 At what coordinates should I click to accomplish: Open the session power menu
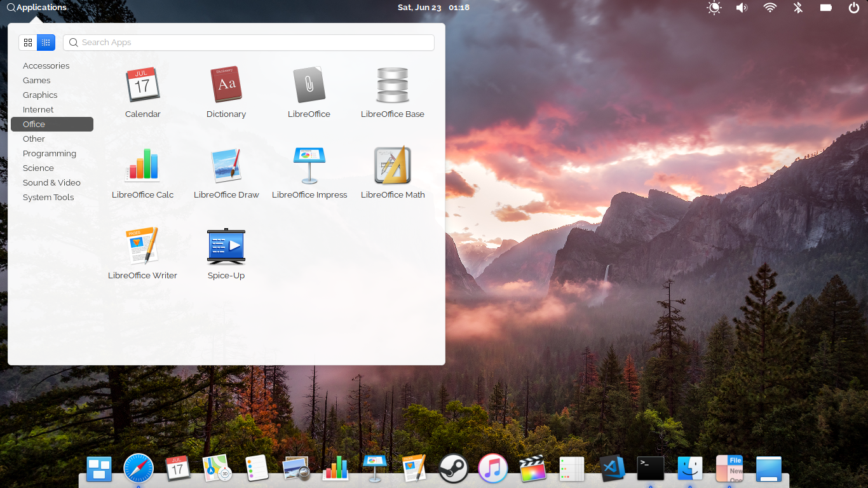(x=854, y=8)
